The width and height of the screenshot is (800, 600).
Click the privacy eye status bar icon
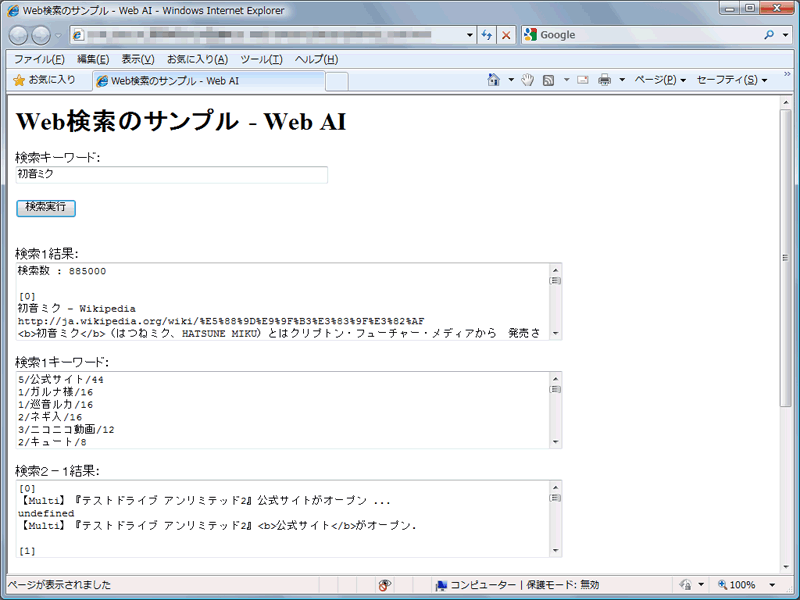[385, 585]
